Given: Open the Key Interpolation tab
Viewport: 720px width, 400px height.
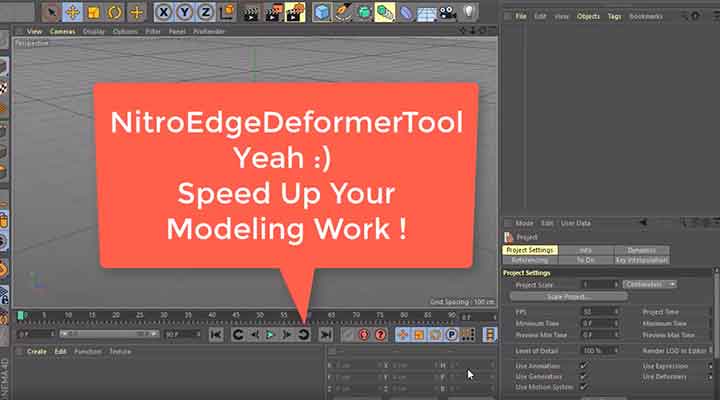Looking at the screenshot, I should 641,259.
